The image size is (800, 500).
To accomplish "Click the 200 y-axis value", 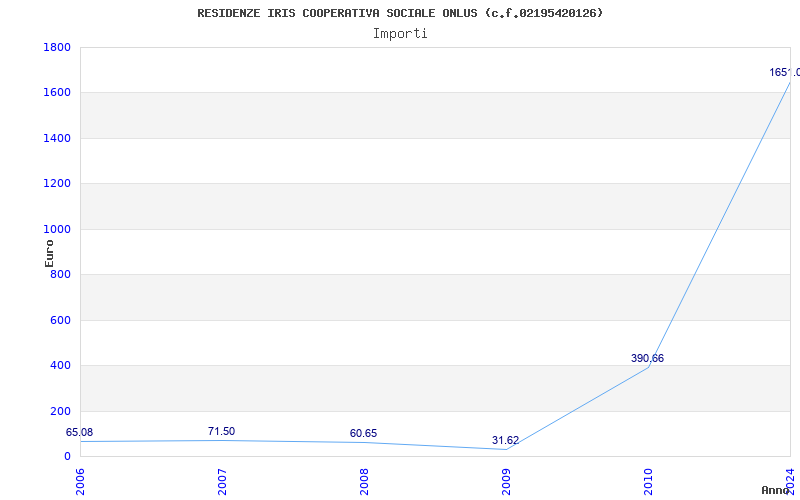I will (61, 411).
